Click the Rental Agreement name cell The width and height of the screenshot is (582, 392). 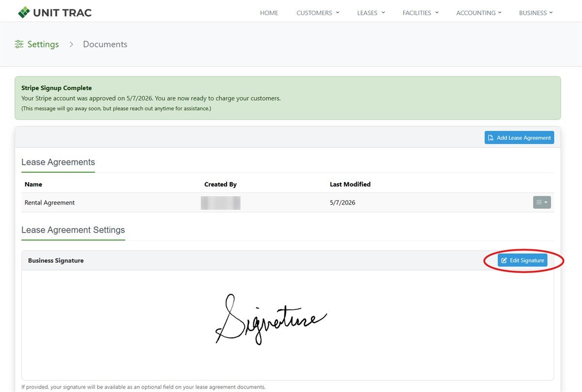click(x=49, y=203)
